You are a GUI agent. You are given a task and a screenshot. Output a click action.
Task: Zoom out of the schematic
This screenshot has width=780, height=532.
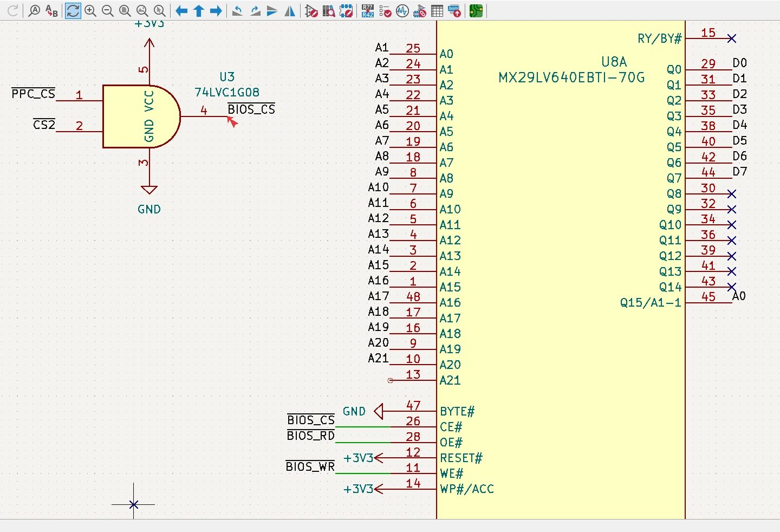pos(108,11)
